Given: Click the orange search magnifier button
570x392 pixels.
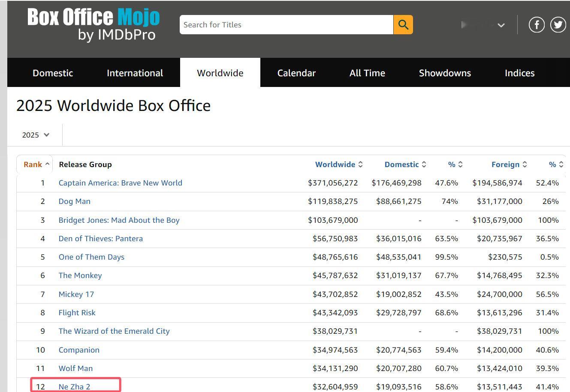Looking at the screenshot, I should click(x=403, y=25).
